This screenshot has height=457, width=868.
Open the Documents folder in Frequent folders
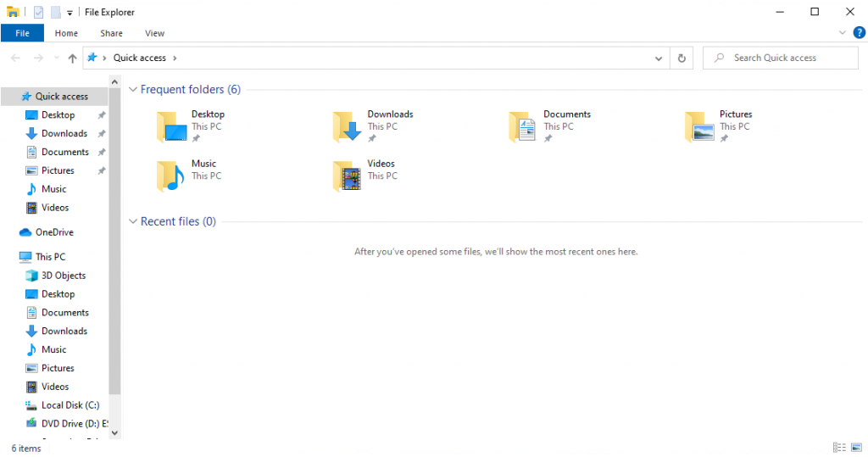click(549, 126)
